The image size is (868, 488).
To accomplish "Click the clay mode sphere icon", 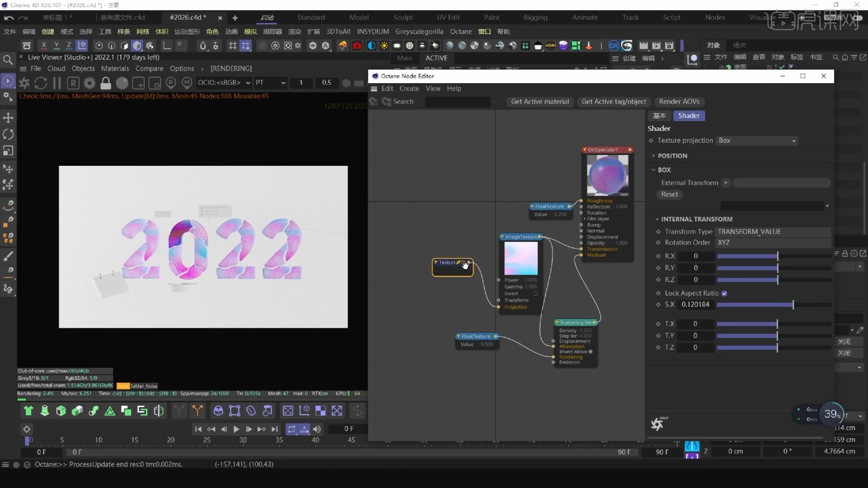I will tap(122, 83).
